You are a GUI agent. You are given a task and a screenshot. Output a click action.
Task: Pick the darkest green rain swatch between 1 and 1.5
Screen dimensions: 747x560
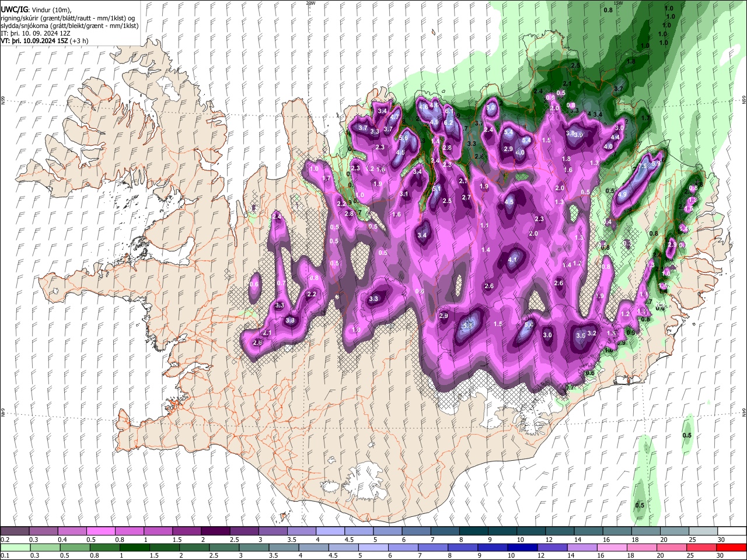pos(135,547)
